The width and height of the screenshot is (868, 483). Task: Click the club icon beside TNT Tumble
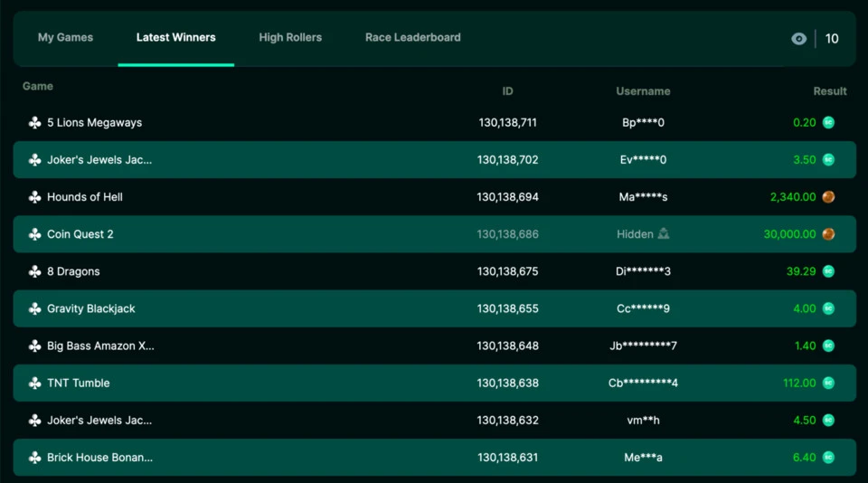click(35, 383)
